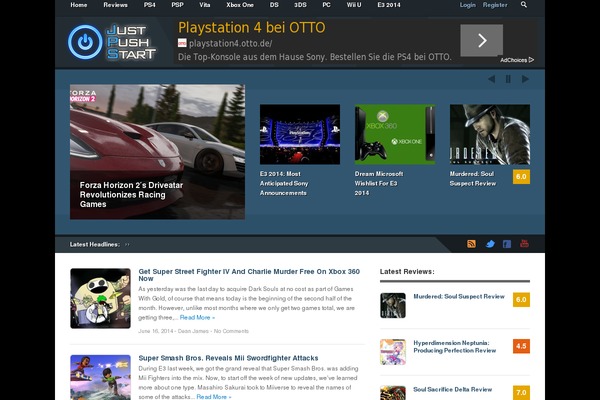Click the Latest Headlines label
The image size is (600, 400).
point(95,244)
